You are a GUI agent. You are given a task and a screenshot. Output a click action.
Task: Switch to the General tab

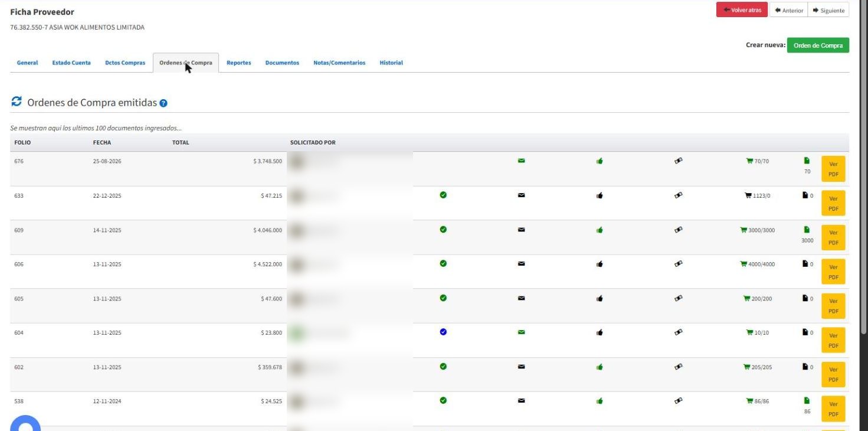[x=28, y=63]
